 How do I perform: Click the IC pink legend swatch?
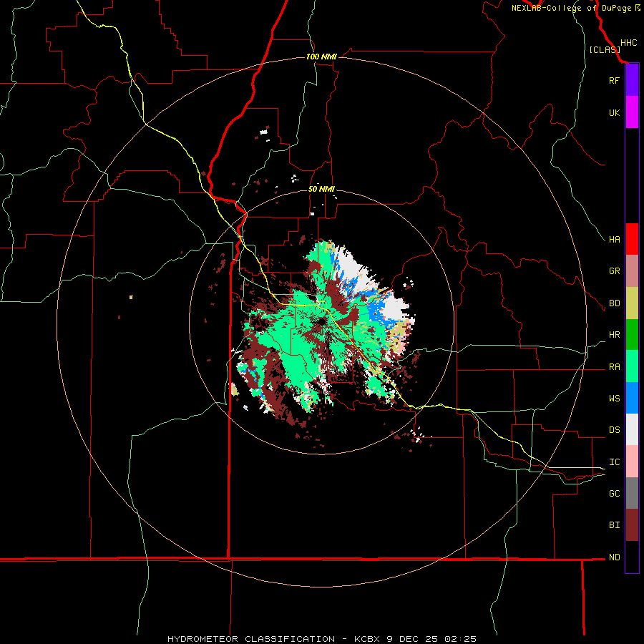(x=632, y=462)
